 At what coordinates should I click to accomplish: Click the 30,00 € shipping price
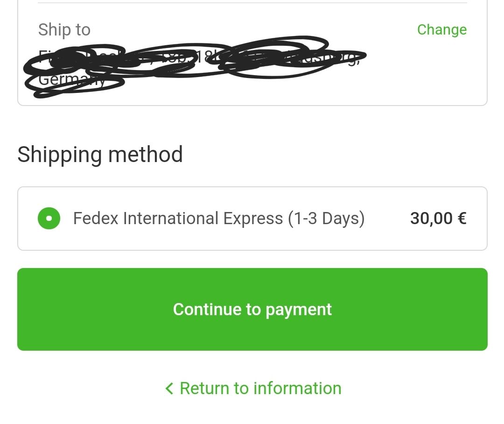point(438,219)
